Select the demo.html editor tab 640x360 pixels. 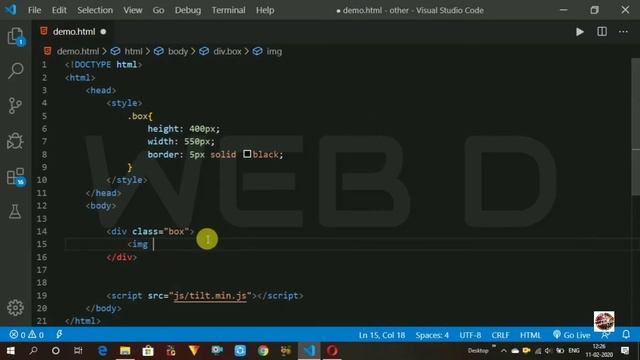[x=73, y=32]
